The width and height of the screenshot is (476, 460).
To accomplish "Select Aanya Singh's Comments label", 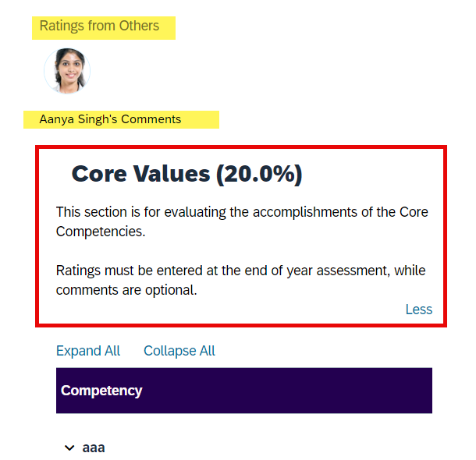I will [x=110, y=119].
